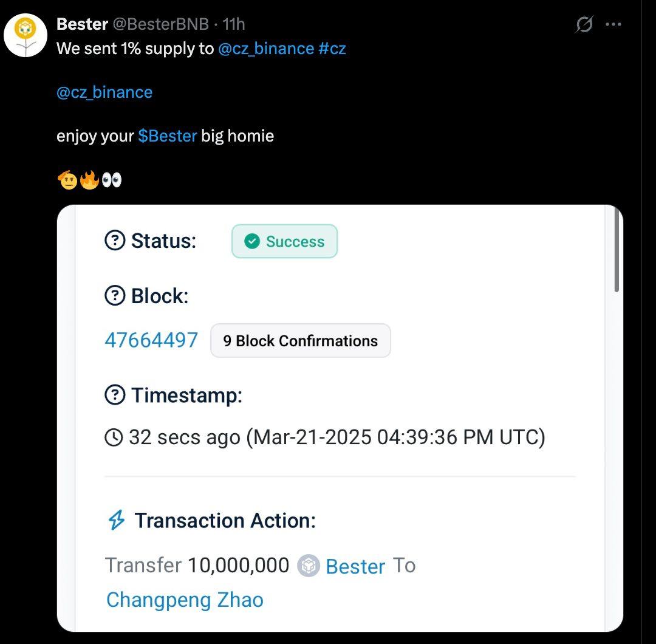Open block number 47664497
The height and width of the screenshot is (644, 656).
(x=151, y=340)
